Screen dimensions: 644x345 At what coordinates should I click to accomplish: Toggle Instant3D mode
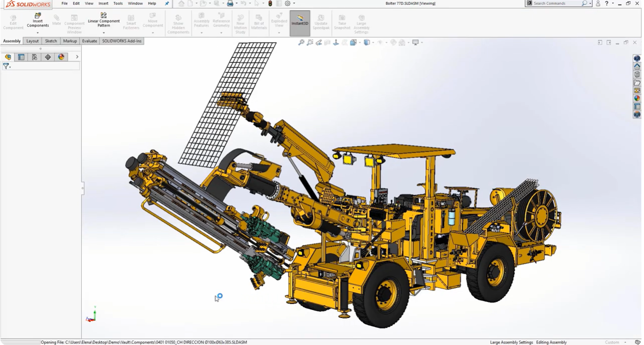pyautogui.click(x=300, y=23)
